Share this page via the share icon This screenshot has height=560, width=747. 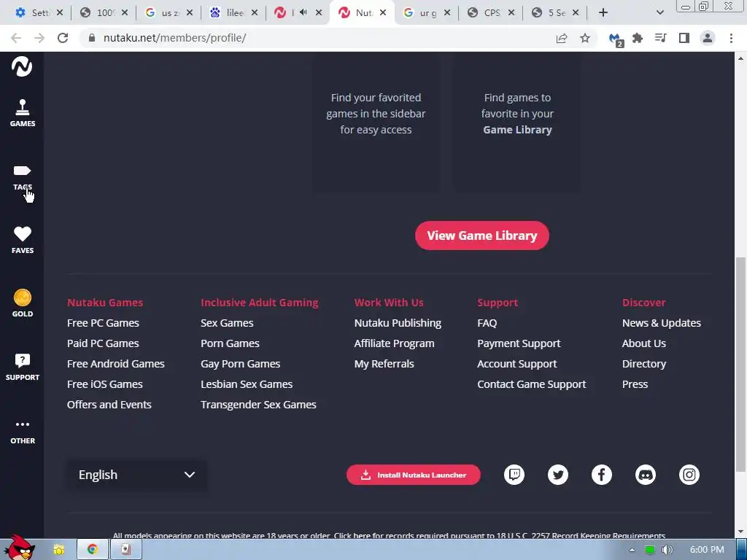point(562,38)
